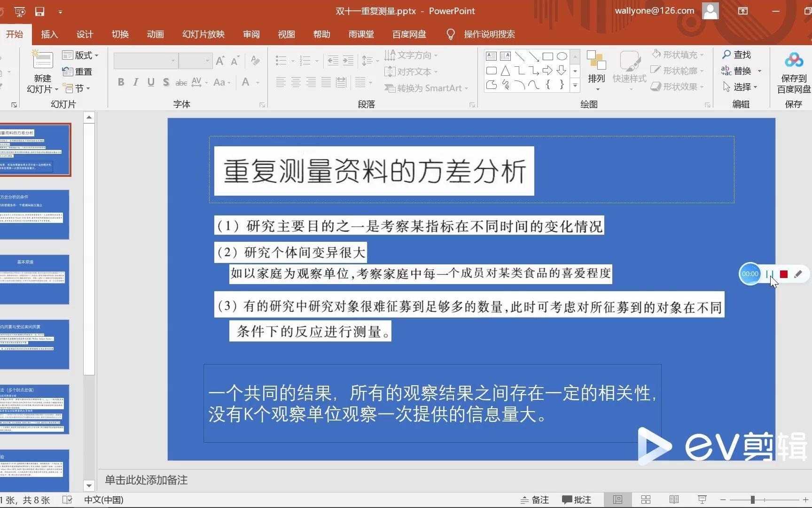This screenshot has width=812, height=508.
Task: Toggle italic formatting
Action: click(x=135, y=82)
